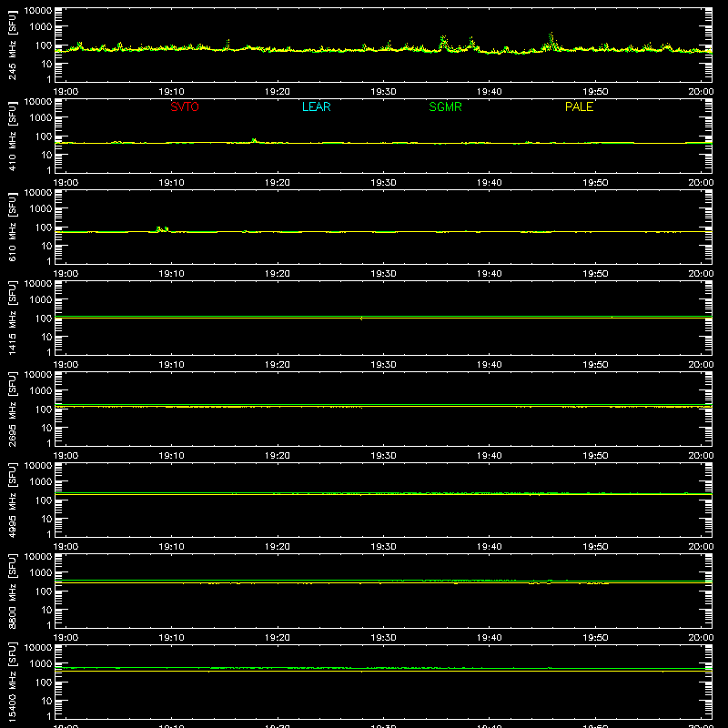Click the 410 MHz bump near 19:18
Screen dimensions: 728x728
254,140
